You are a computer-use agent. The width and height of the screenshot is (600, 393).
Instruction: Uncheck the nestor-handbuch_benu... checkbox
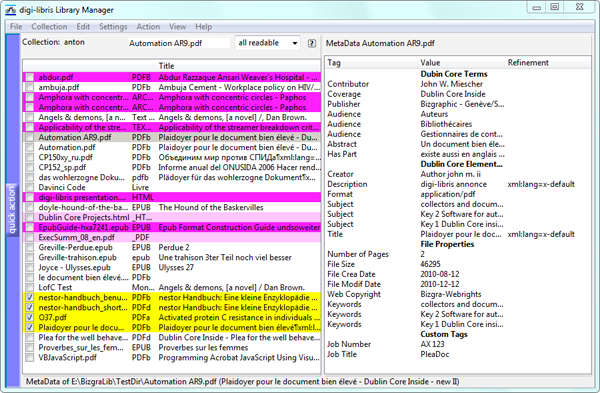coord(30,297)
